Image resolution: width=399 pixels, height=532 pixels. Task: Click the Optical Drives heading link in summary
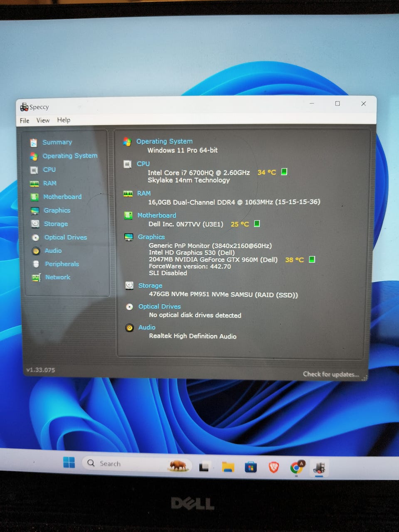(160, 306)
